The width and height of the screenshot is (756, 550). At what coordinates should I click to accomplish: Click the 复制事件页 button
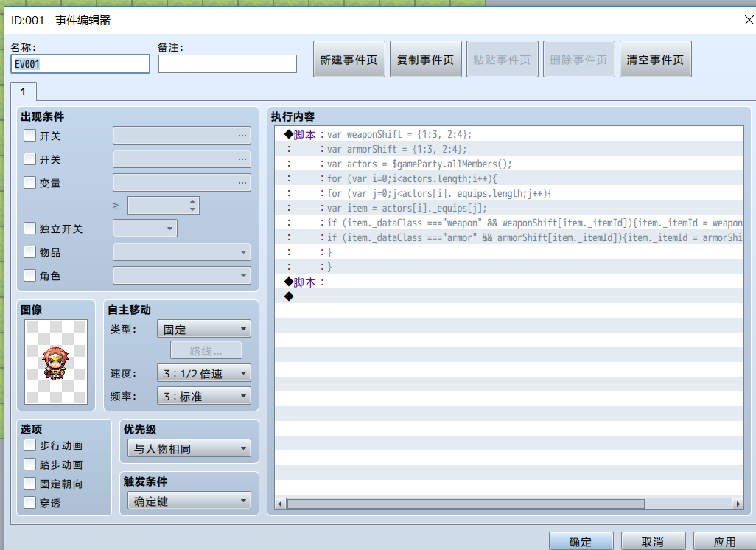[x=426, y=59]
